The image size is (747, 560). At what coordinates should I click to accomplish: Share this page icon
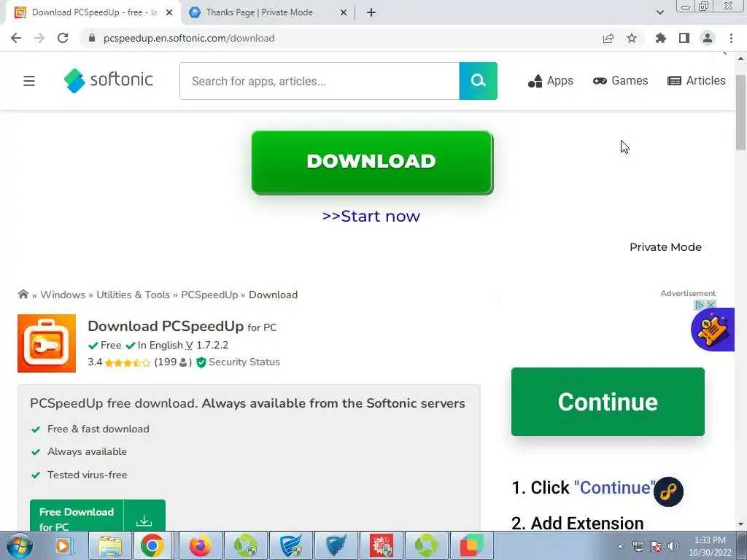608,38
